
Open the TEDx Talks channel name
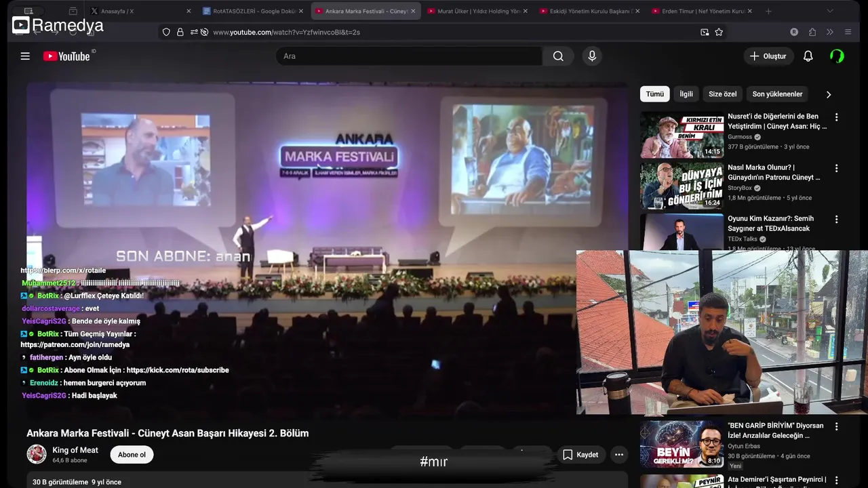pos(743,239)
